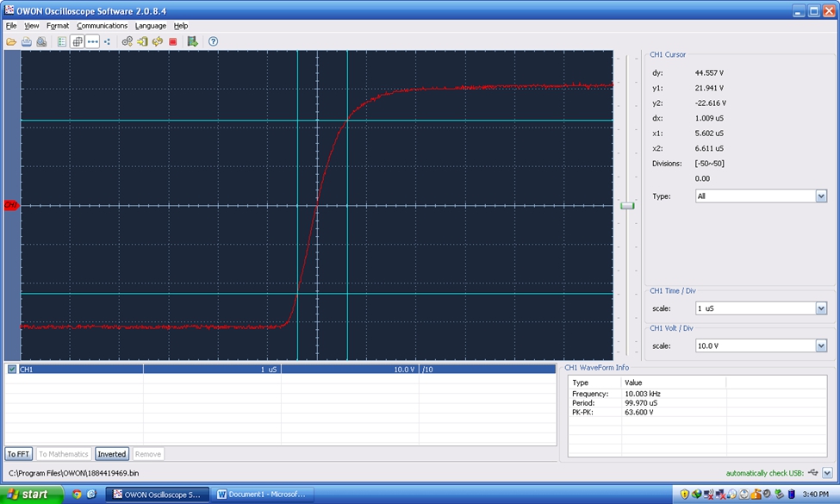Viewport: 840px width, 504px height.
Task: Open the Volt / Div scale dropdown
Action: coord(821,346)
